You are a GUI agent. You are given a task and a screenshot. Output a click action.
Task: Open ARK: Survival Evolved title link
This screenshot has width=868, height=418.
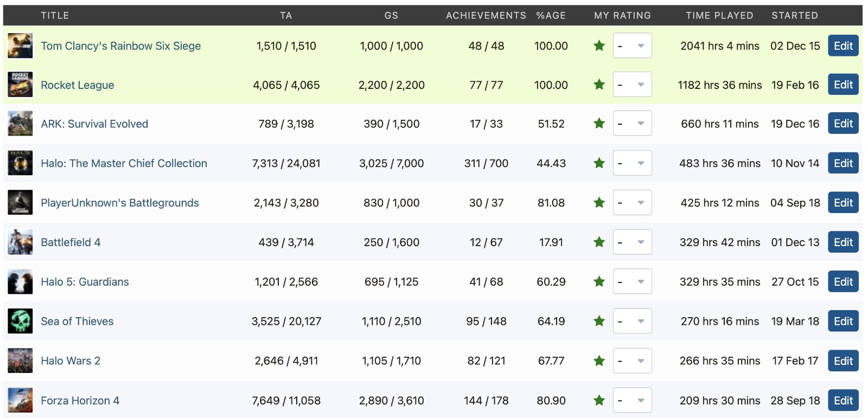click(94, 124)
